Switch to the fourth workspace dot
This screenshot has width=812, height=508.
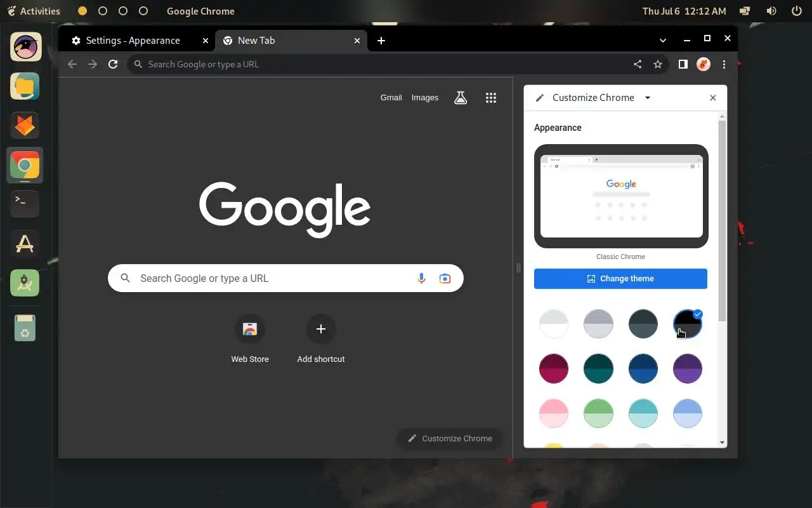[x=143, y=11]
